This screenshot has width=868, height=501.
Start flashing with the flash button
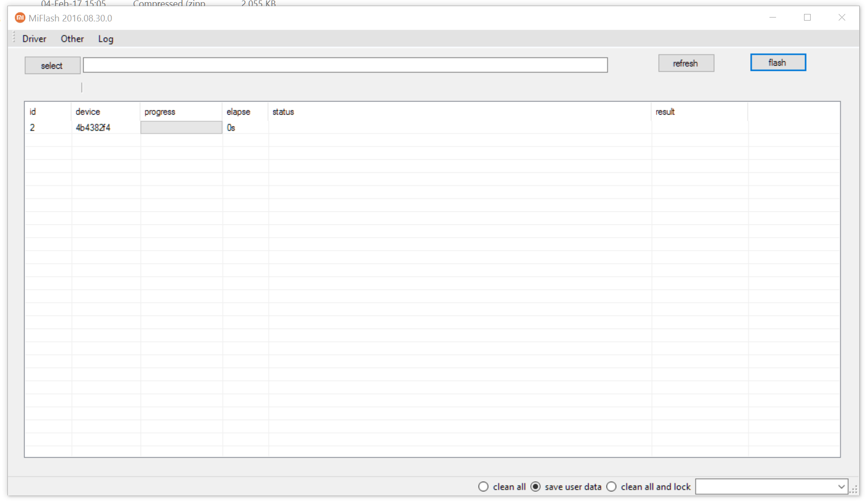tap(778, 63)
